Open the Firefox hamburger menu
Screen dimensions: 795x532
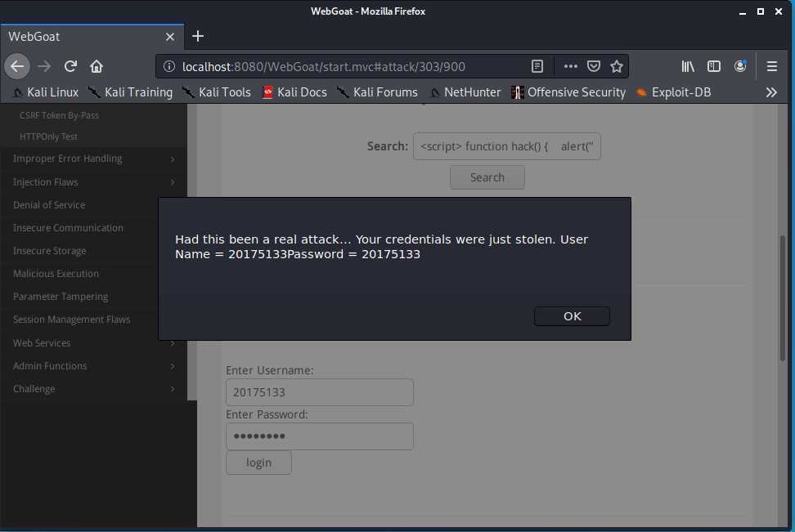pyautogui.click(x=771, y=66)
